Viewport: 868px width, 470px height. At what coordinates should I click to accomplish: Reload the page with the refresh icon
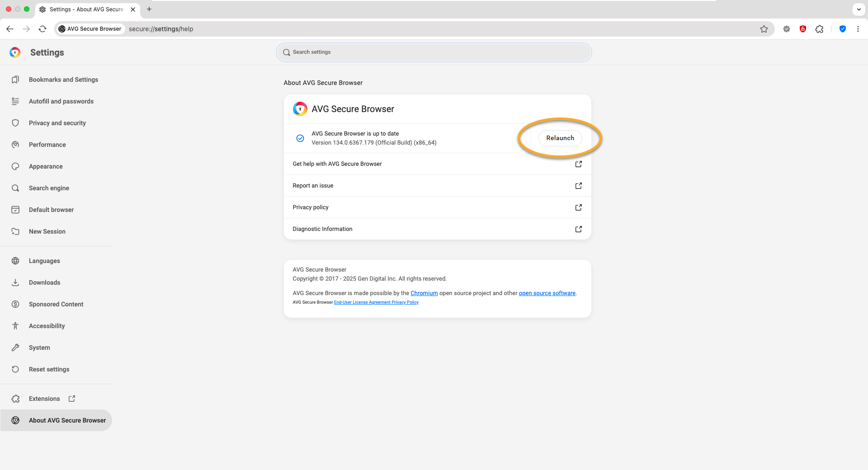click(42, 29)
